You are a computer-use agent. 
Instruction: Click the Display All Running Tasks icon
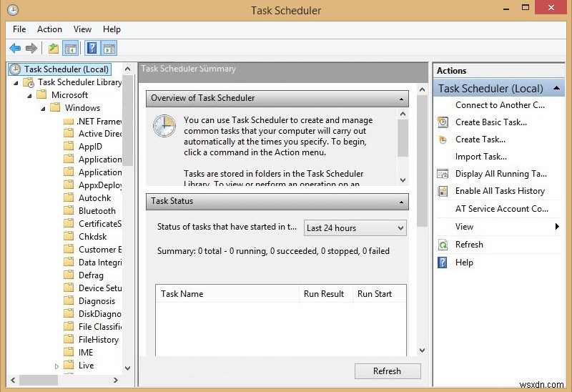pos(443,174)
